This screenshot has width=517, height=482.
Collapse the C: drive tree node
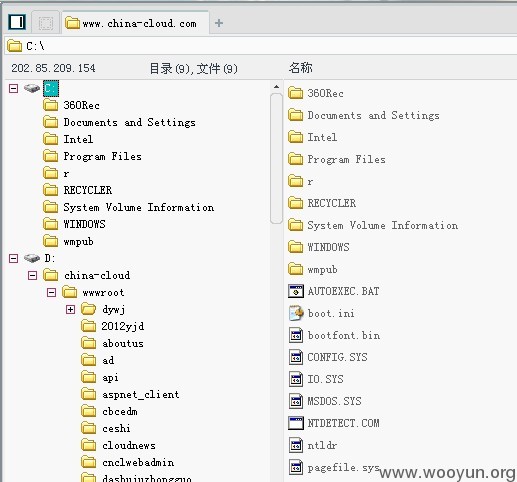pyautogui.click(x=13, y=88)
